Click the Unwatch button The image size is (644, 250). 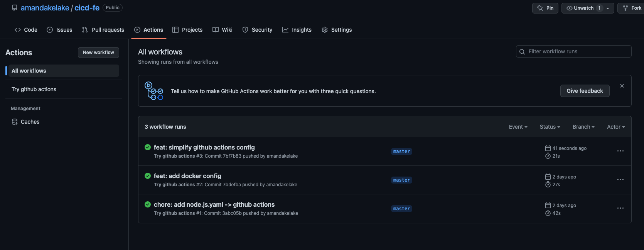coord(588,8)
